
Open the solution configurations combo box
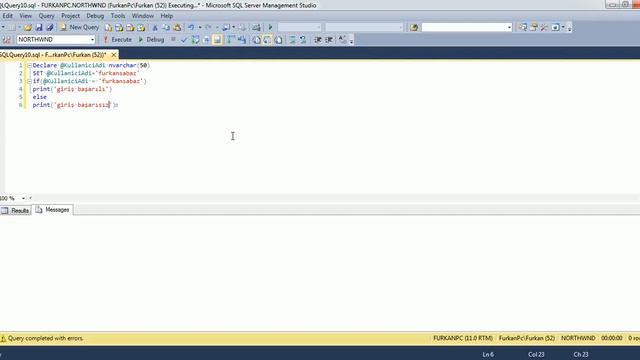click(300, 27)
